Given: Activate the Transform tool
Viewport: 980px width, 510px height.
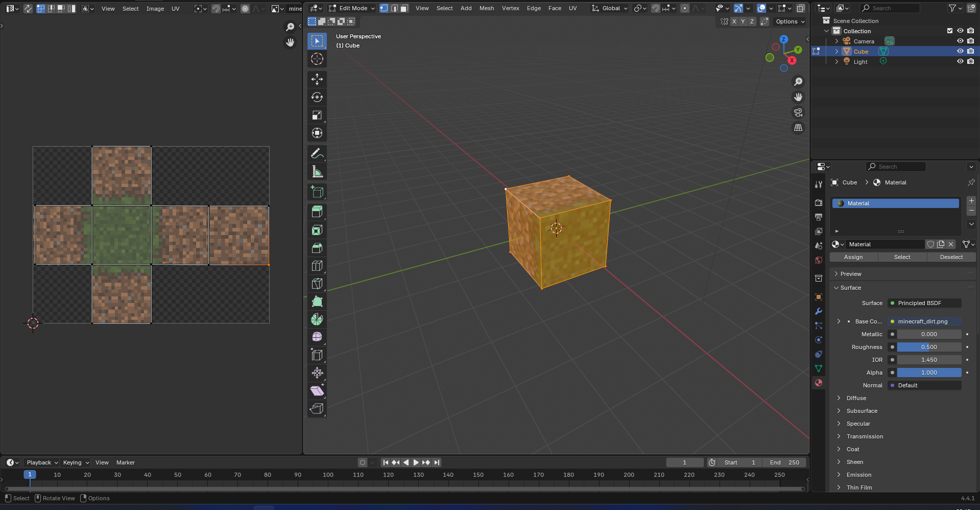Looking at the screenshot, I should 317,133.
